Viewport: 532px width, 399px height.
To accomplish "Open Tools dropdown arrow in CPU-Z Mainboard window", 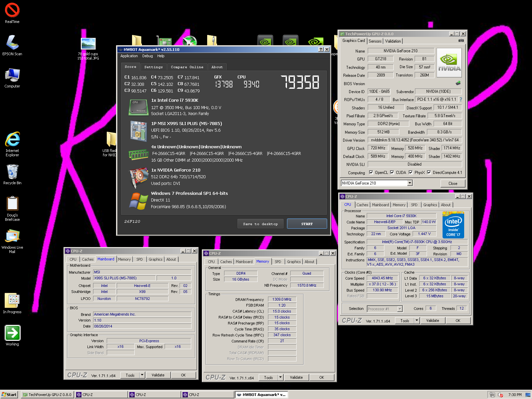I will (x=142, y=375).
